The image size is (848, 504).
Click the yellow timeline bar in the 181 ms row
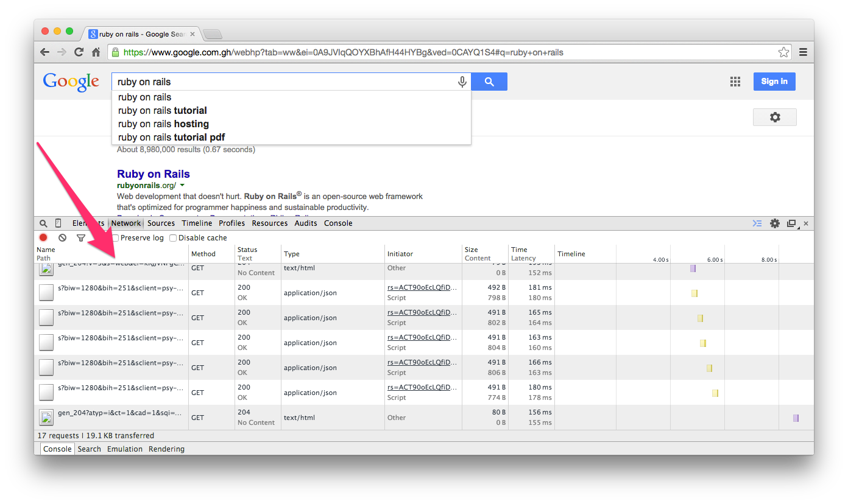pyautogui.click(x=694, y=293)
